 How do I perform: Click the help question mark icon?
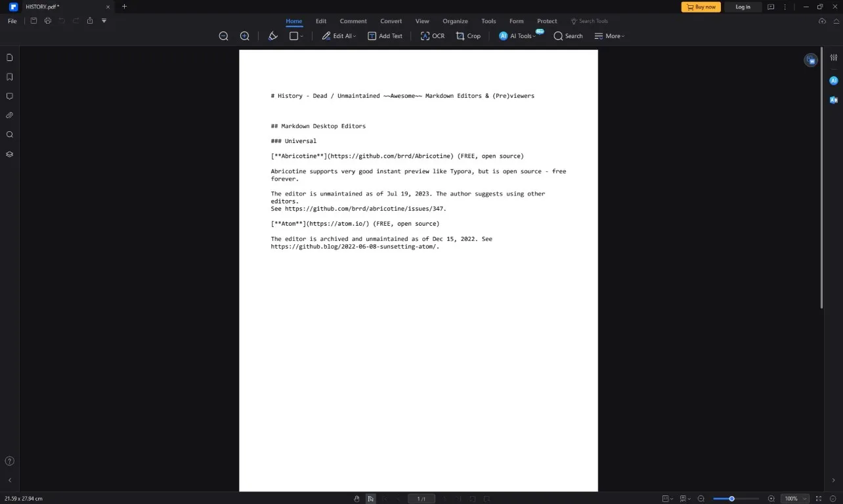point(9,461)
